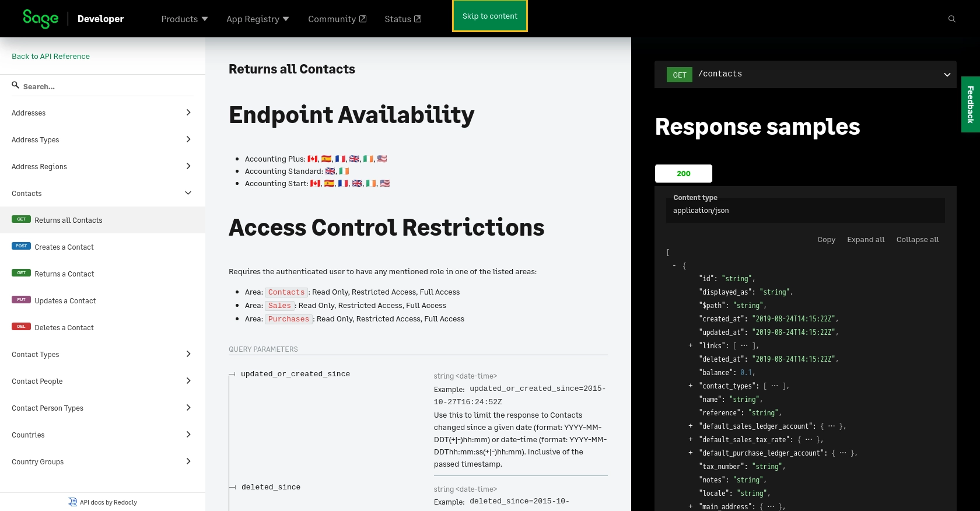Click the Returns all Contacts heading
Image resolution: width=980 pixels, height=511 pixels.
(x=292, y=69)
